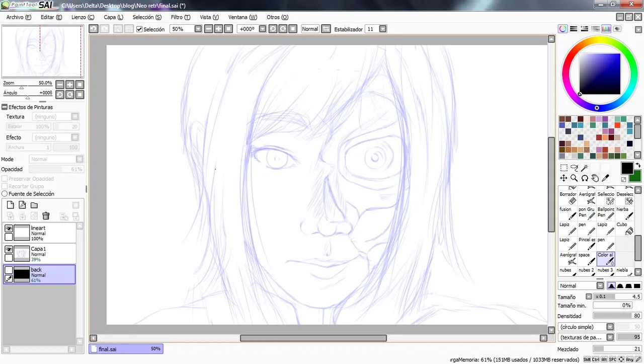This screenshot has width=644, height=364.
Task: Select the move tool
Action: click(563, 178)
